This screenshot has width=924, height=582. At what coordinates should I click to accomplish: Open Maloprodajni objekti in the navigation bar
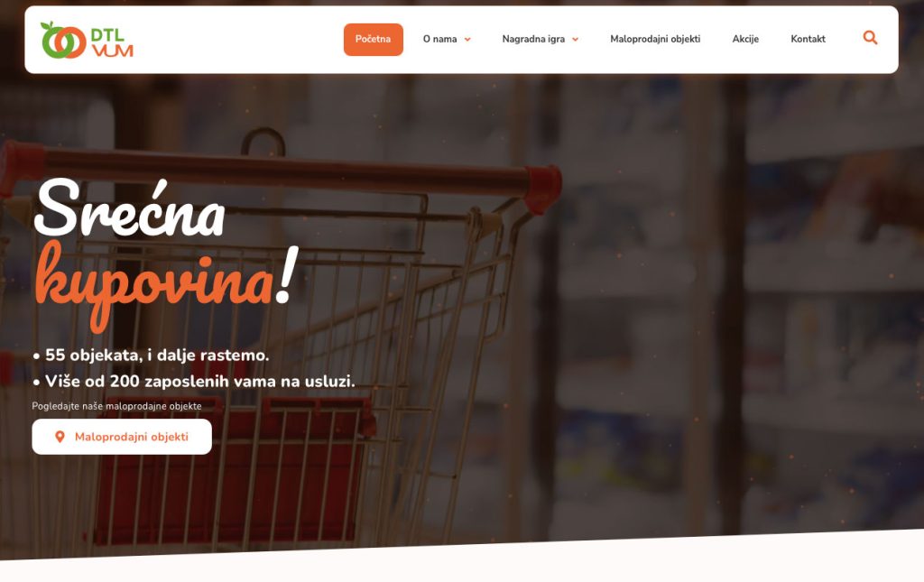[x=655, y=40]
